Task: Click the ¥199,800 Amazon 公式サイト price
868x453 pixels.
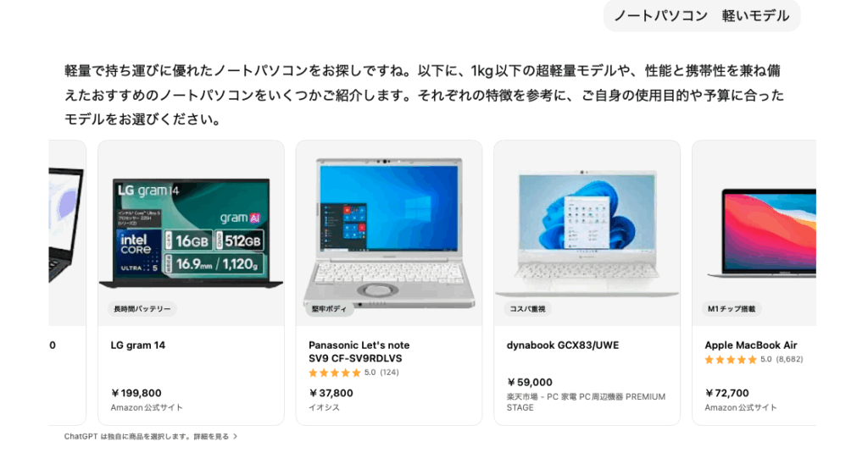Action: tap(146, 400)
